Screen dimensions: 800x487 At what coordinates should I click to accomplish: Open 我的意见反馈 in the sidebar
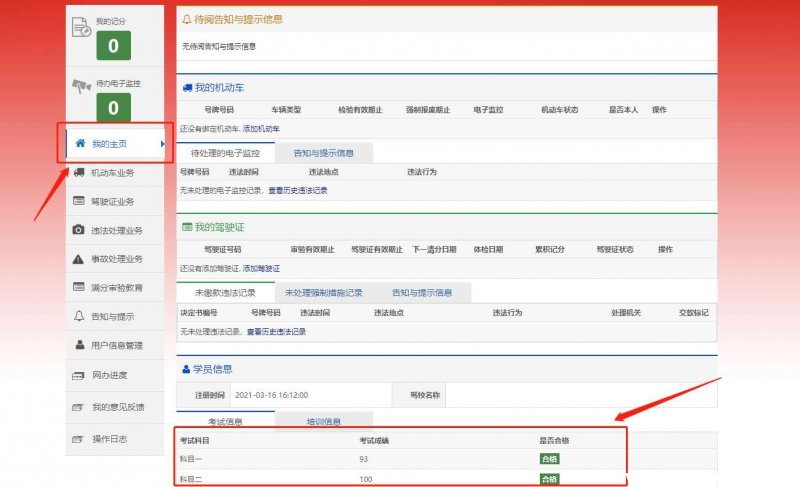(x=118, y=407)
